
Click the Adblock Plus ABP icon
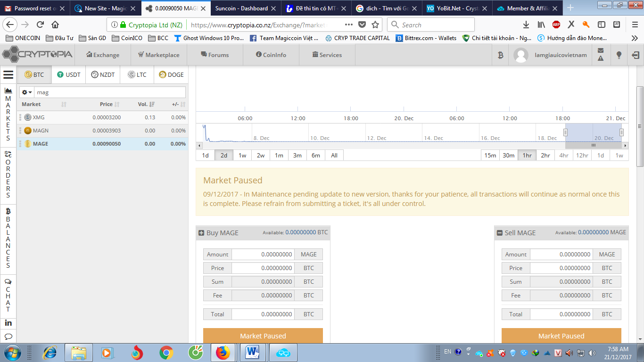[x=556, y=25]
